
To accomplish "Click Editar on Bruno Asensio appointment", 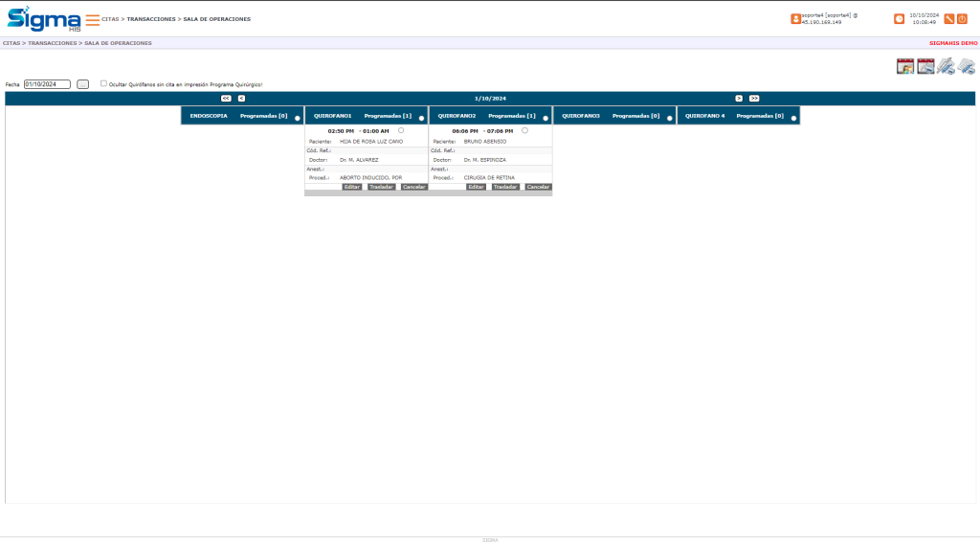I will pos(476,187).
